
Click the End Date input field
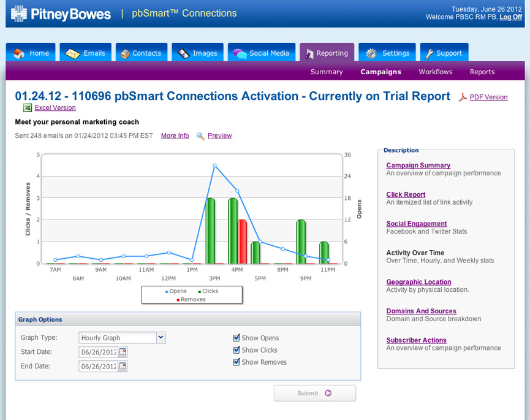[x=99, y=366]
